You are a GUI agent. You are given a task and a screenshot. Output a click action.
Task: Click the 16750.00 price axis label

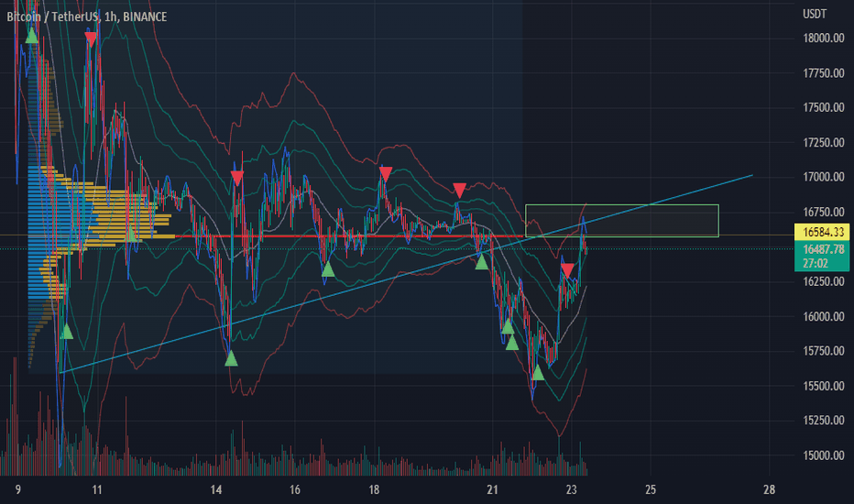(824, 212)
